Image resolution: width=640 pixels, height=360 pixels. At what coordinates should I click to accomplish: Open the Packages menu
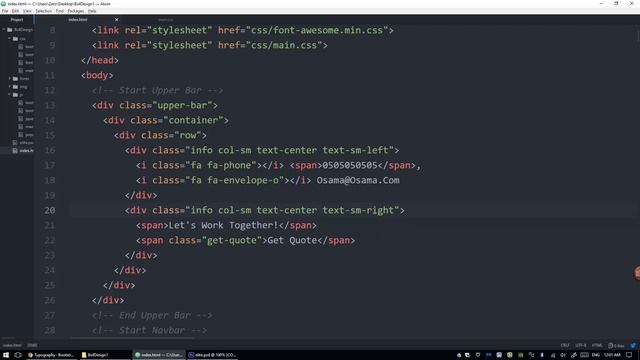[76, 11]
